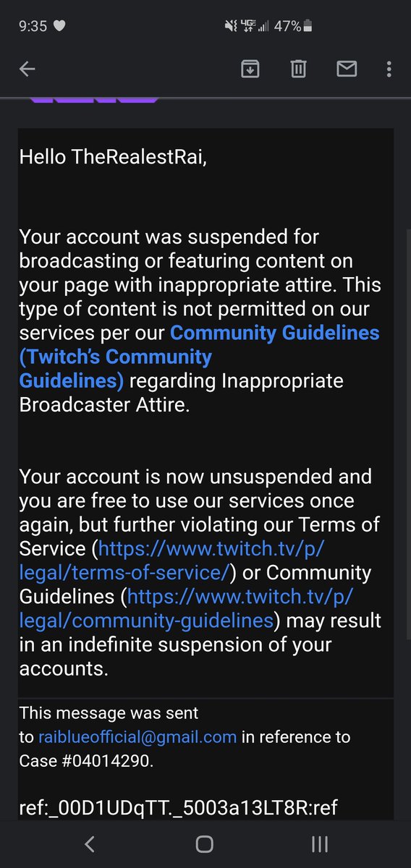Tap the ref:_00D1UDqTT code line
Viewport: 411px width, 868px height.
[179, 807]
